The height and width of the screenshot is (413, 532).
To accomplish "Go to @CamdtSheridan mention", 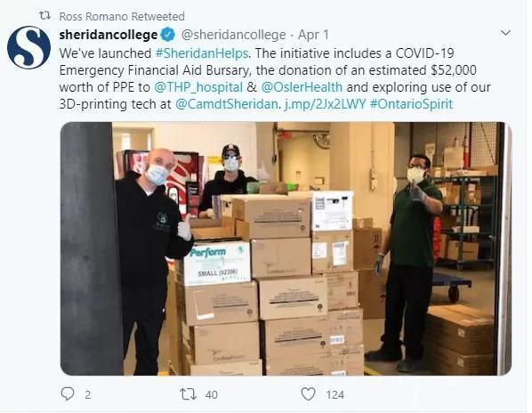I will click(x=227, y=104).
